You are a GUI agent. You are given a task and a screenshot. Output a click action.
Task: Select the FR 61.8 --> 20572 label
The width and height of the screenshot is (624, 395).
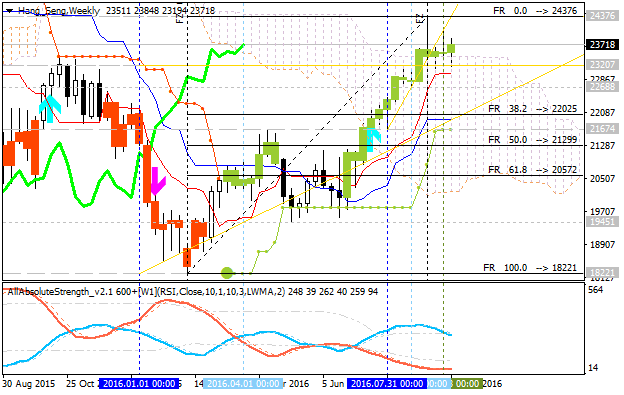532,170
